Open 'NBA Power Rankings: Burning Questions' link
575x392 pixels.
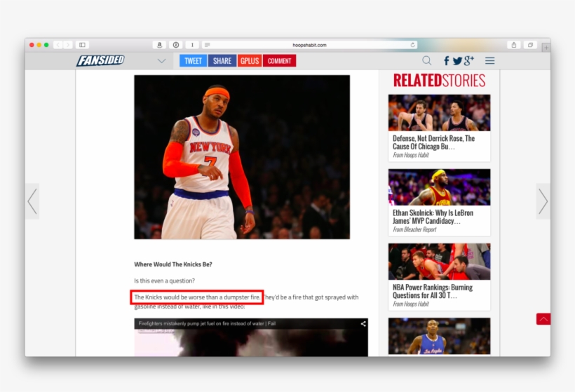tap(433, 291)
